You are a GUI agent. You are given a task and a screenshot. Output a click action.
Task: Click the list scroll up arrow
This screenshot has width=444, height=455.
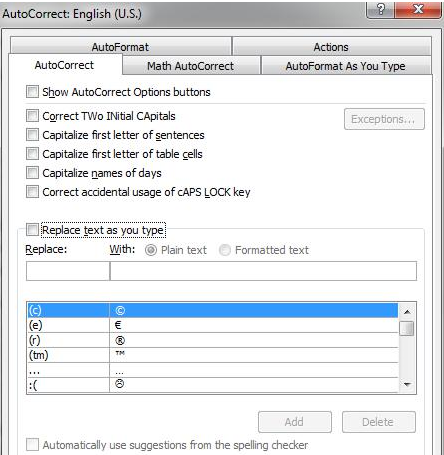407,312
